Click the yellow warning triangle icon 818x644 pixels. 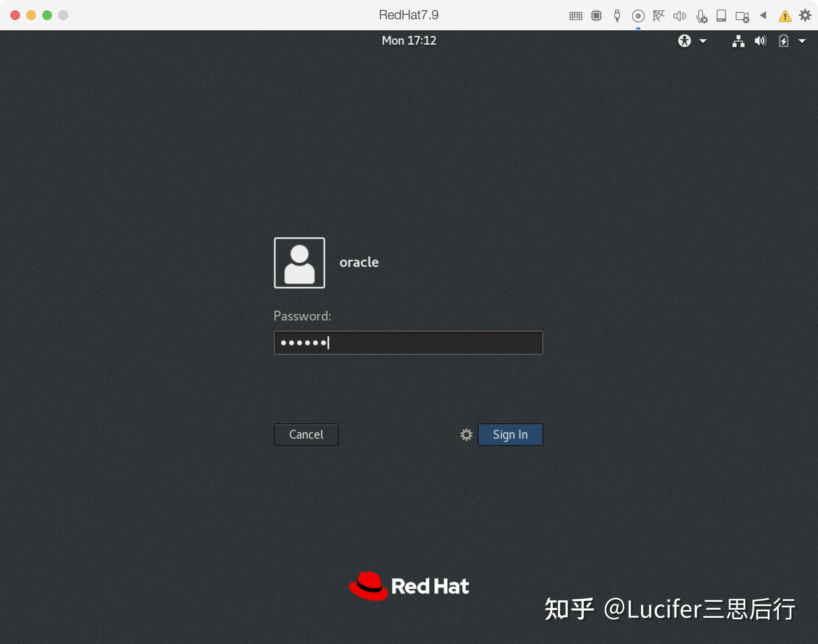click(785, 16)
